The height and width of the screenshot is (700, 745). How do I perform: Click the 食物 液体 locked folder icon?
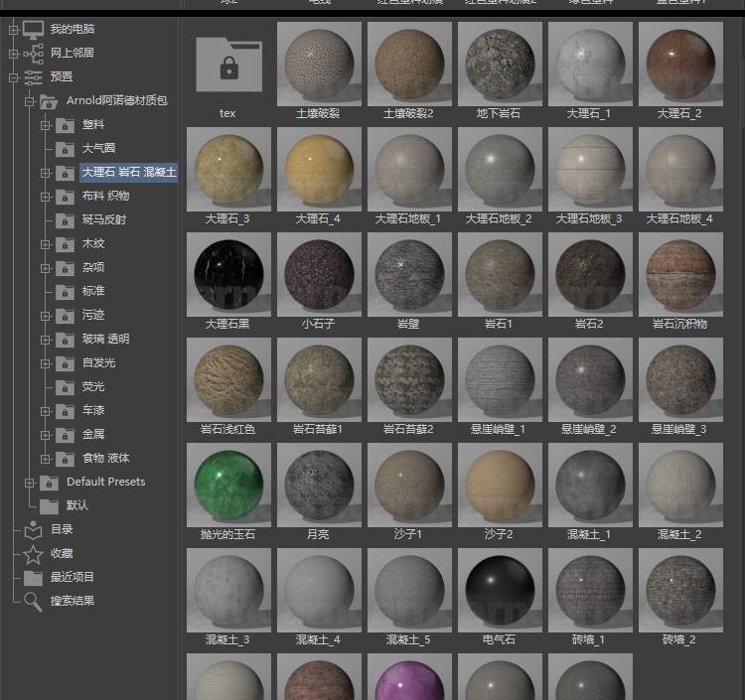65,459
